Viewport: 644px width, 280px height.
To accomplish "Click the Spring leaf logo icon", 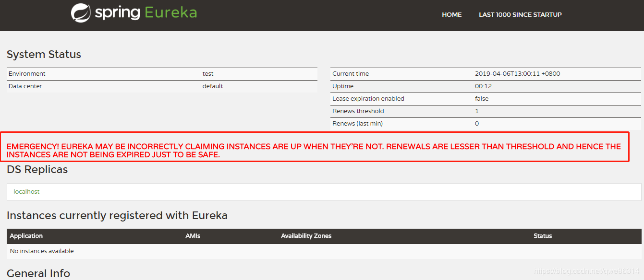I will 81,12.
